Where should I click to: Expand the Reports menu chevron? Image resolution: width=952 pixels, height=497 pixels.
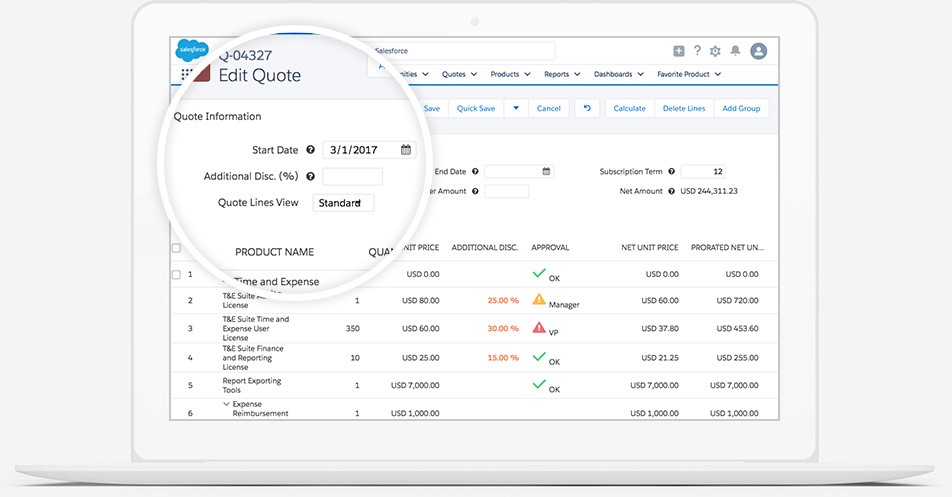pos(577,74)
